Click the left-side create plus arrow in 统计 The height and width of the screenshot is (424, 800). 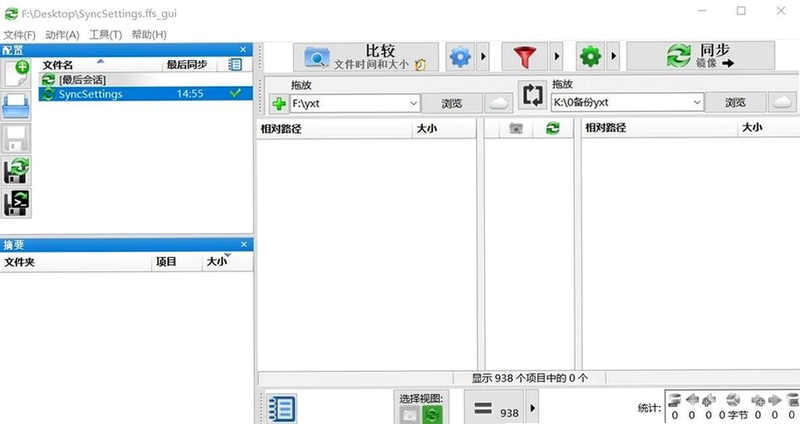pos(709,400)
